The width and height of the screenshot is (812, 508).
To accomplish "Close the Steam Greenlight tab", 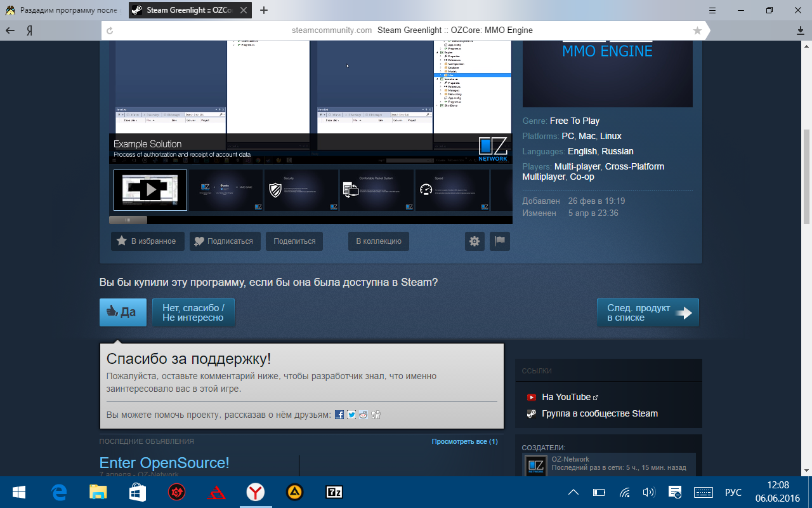I will tap(244, 10).
